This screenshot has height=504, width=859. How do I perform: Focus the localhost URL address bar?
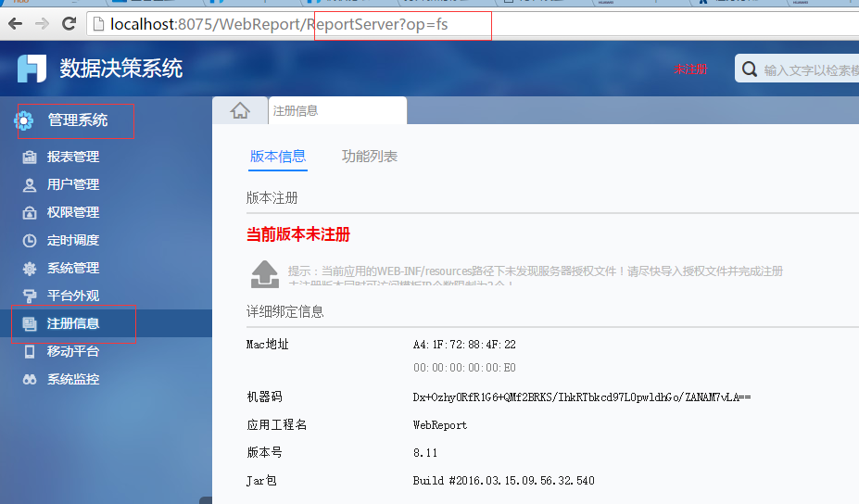click(x=278, y=24)
